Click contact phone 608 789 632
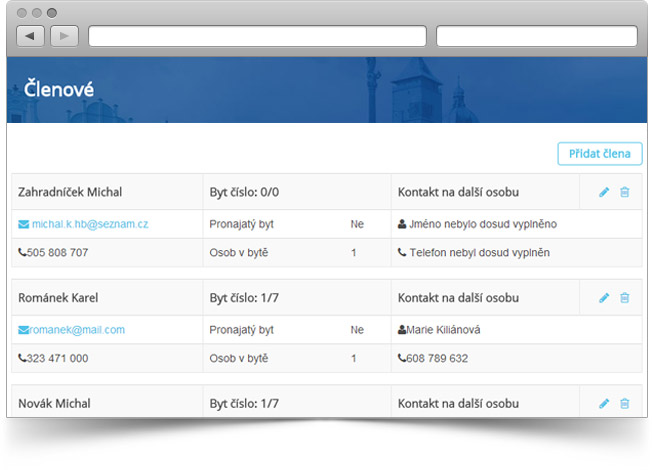The height and width of the screenshot is (470, 652). [x=438, y=358]
